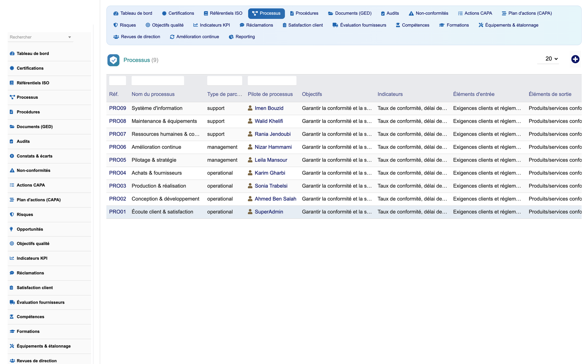Sort by Indicateurs column header

390,94
